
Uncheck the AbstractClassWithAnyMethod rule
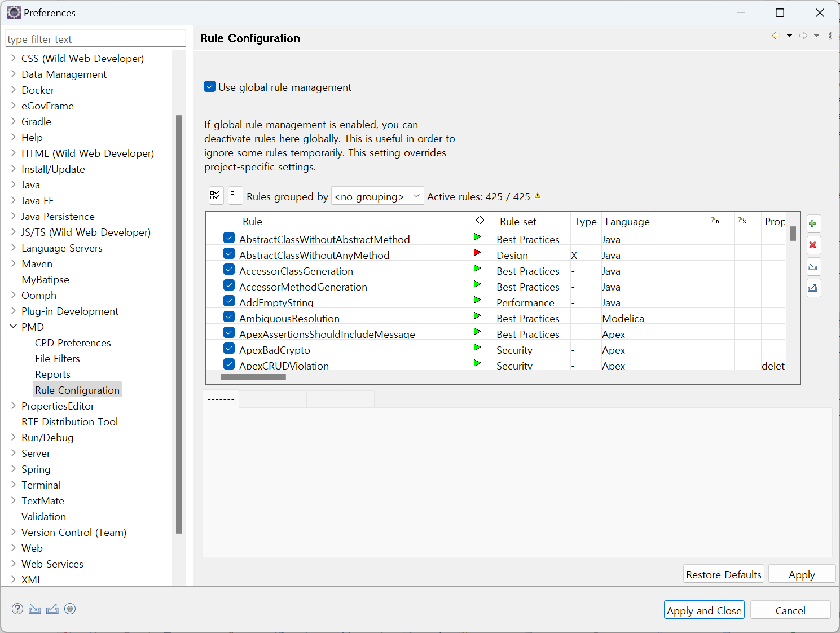tap(229, 253)
